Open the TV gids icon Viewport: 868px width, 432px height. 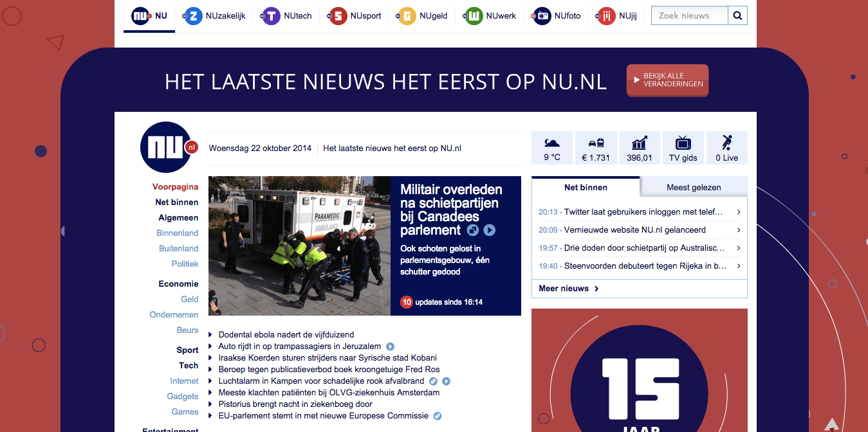pyautogui.click(x=683, y=148)
